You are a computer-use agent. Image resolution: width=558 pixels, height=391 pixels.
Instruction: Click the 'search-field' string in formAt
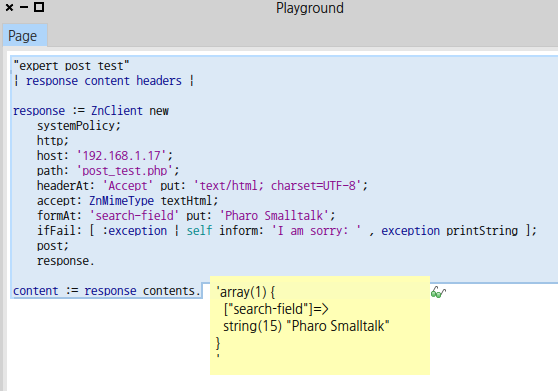pos(134,216)
